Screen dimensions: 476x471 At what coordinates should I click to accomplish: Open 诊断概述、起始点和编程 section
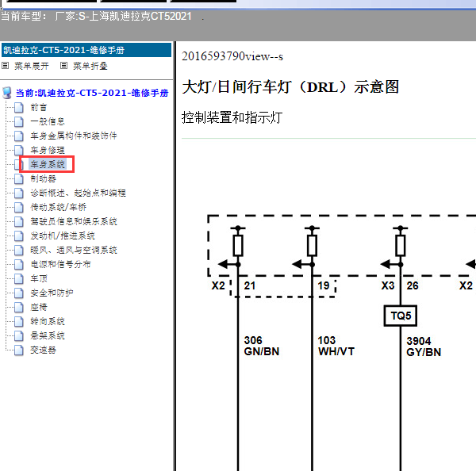[x=78, y=193]
